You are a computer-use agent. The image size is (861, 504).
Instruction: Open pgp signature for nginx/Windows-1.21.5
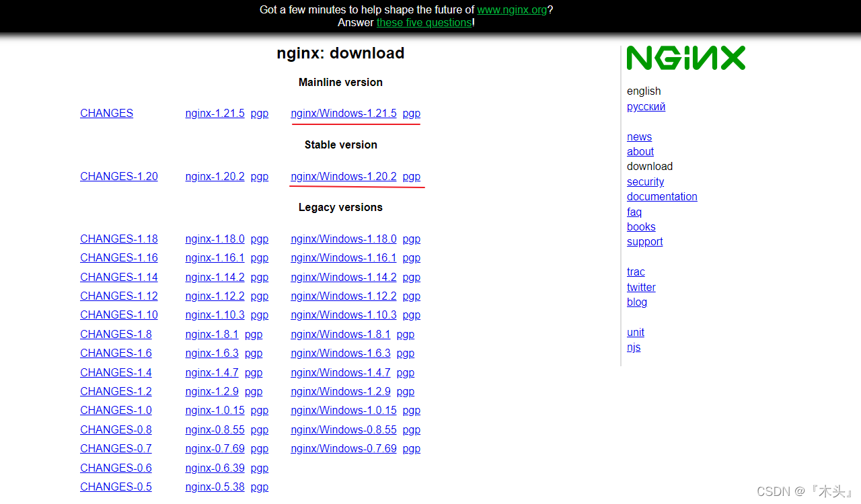pos(412,113)
